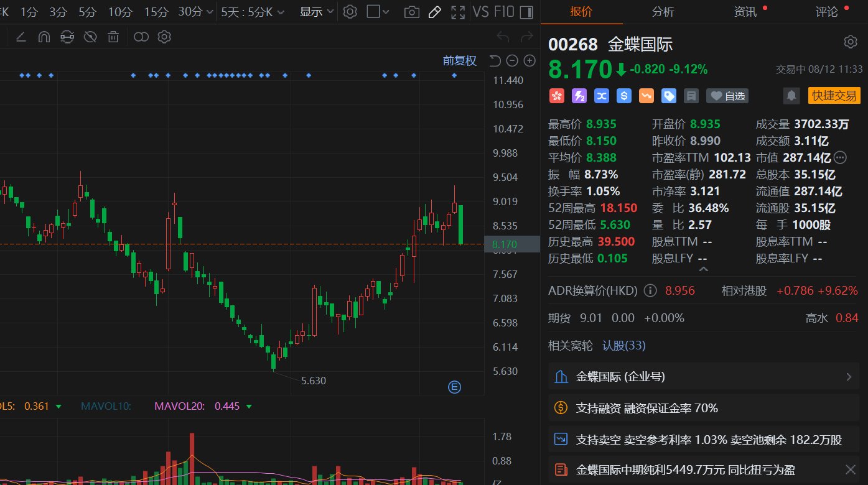Open 认股(33) warrants link
Screen dimensions: 868x485
[624, 345]
